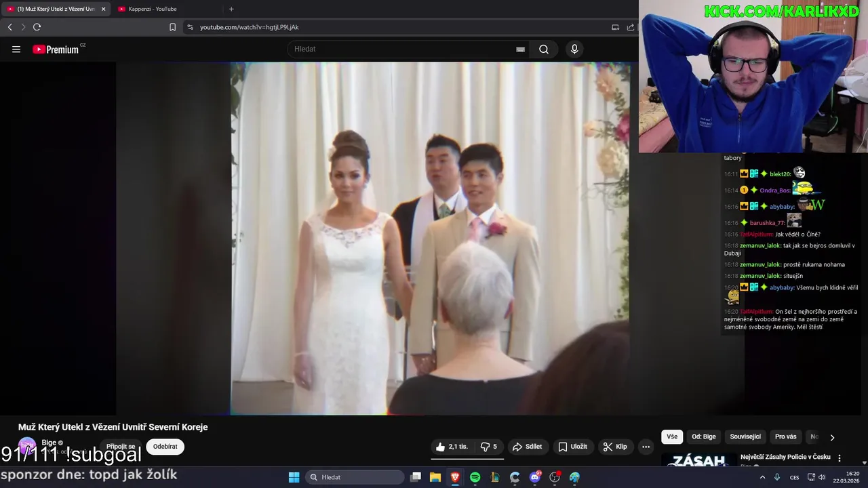Open League of Legends taskbar icon
This screenshot has width=868, height=488.
point(495,477)
